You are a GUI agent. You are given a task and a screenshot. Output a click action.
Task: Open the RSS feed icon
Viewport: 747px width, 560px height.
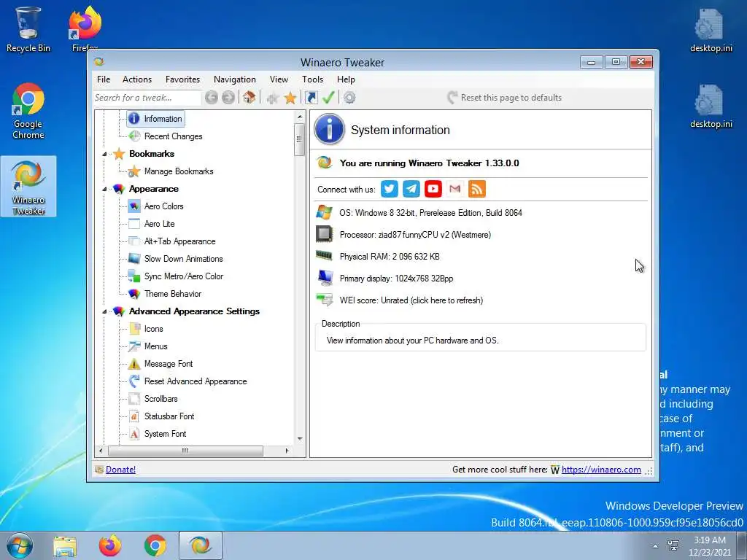(477, 189)
